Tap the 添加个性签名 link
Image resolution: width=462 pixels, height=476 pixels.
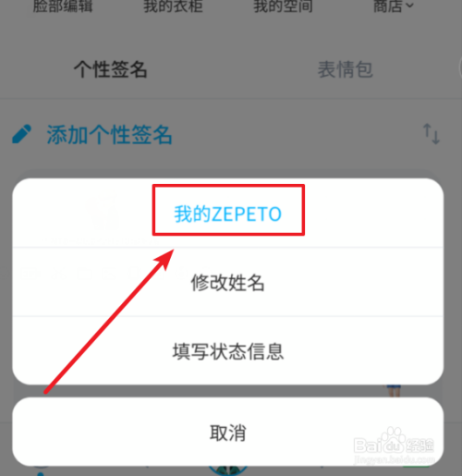109,135
